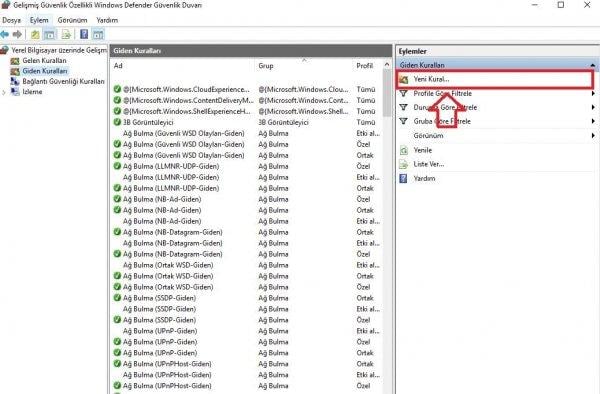Click the Yardım help icon in Eylemler
This screenshot has width=600, height=394.
(403, 179)
